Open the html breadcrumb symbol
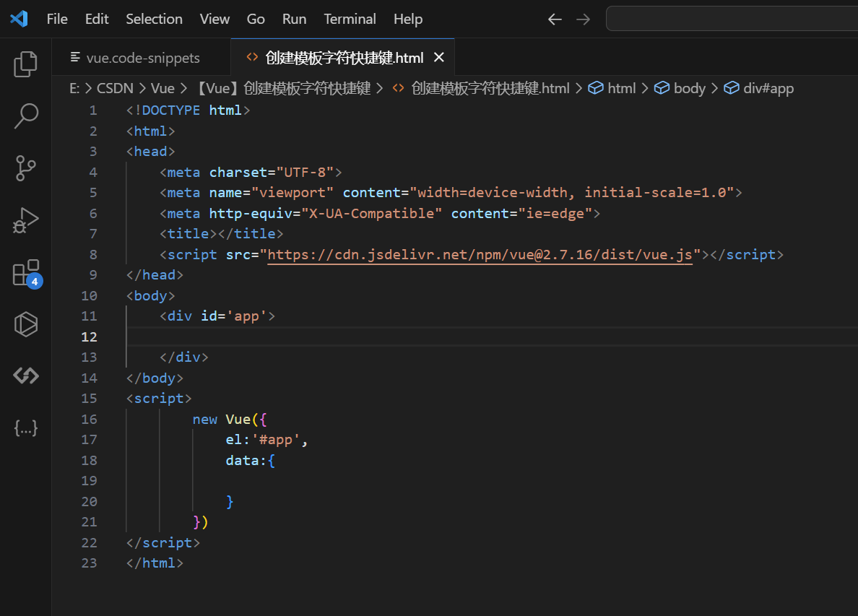This screenshot has height=616, width=858. click(x=622, y=88)
